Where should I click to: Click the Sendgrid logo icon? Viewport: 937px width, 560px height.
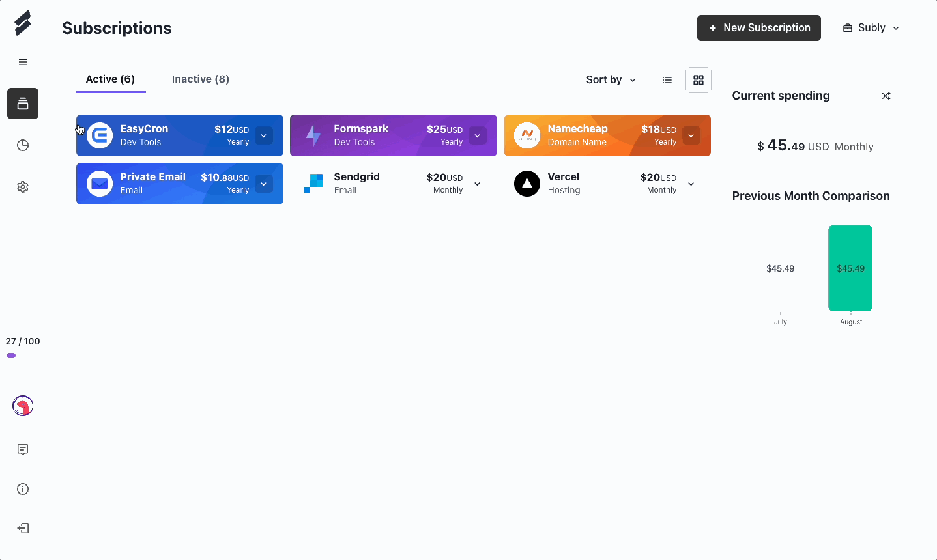click(x=313, y=184)
